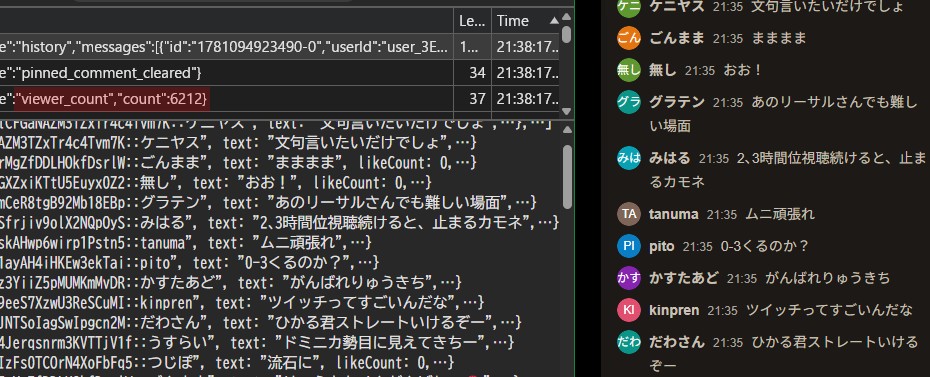Click message list scrollbar down arrow
930x377 pixels.
(x=566, y=111)
